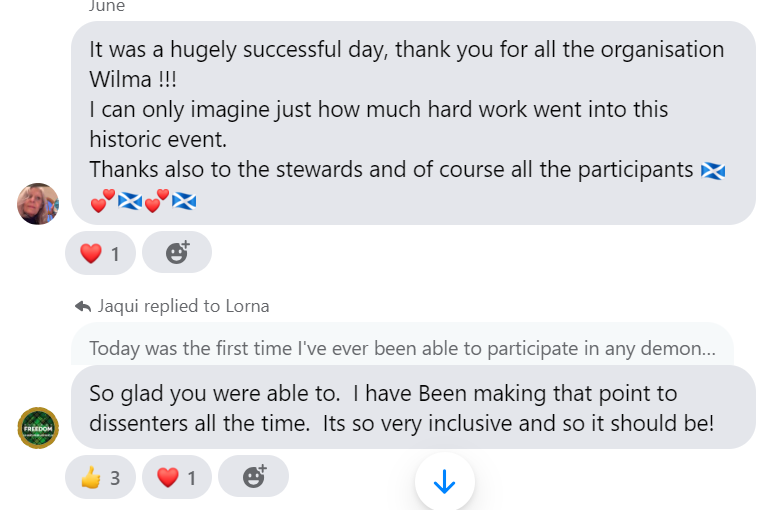Image resolution: width=763 pixels, height=510 pixels.
Task: Click the "June" date label
Action: click(x=107, y=6)
